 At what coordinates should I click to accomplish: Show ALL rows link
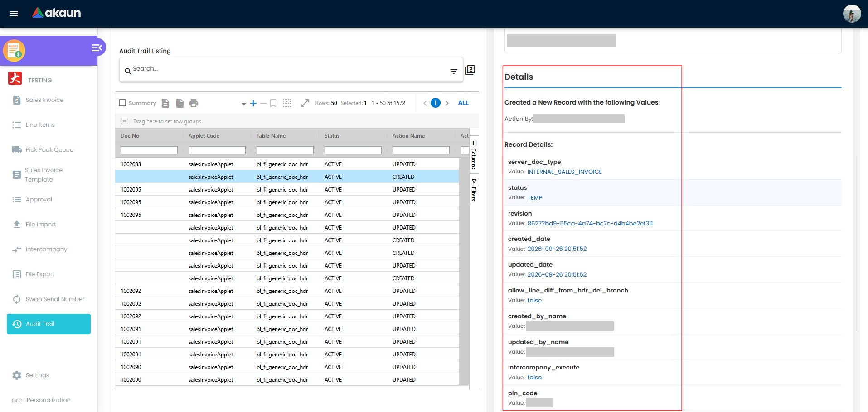(463, 103)
